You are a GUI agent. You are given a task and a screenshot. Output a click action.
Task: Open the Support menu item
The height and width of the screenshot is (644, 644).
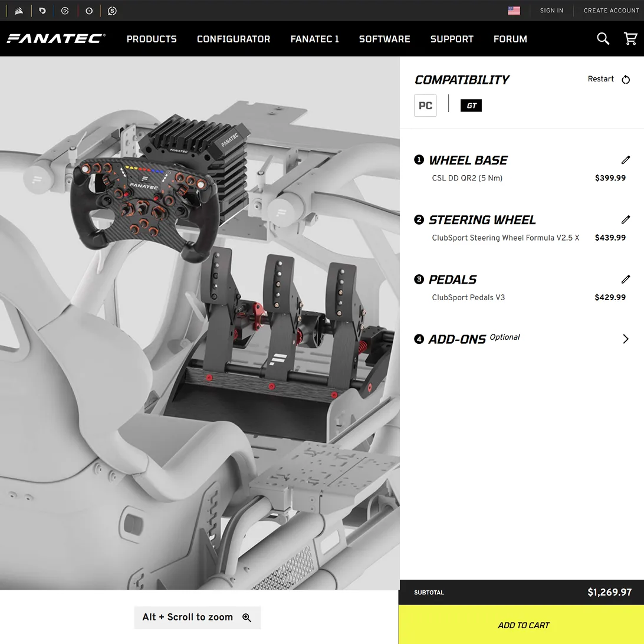[452, 39]
